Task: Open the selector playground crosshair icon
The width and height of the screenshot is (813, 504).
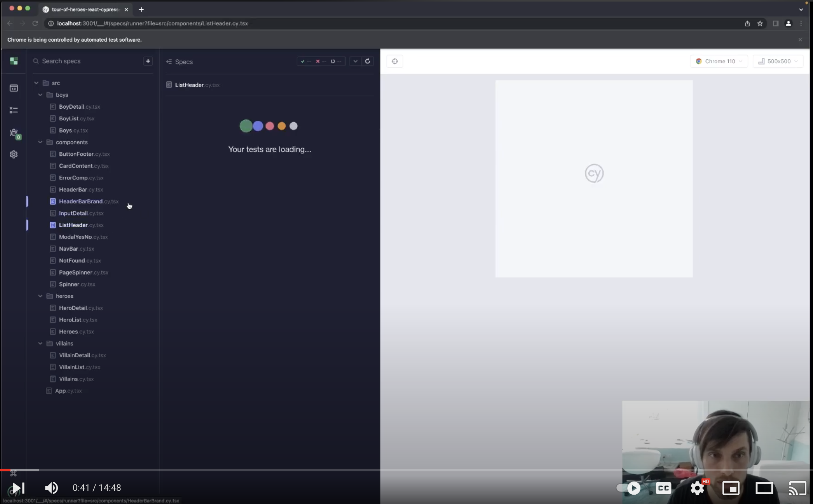Action: click(x=395, y=61)
